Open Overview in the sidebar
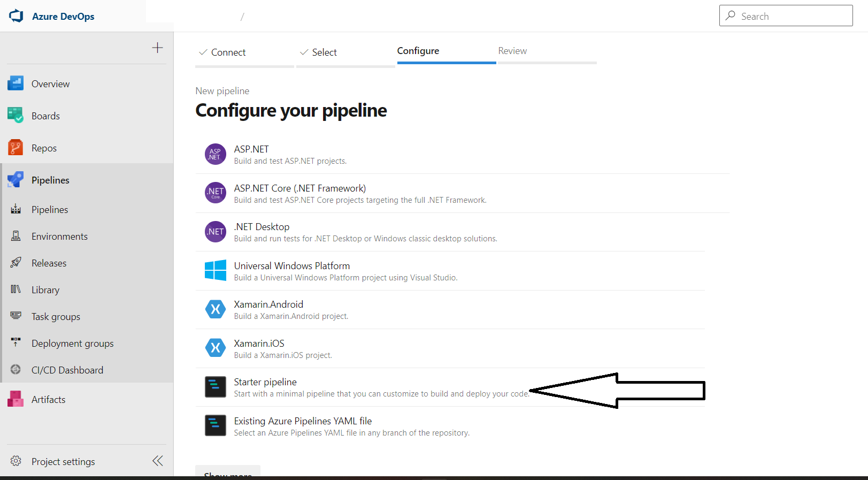The height and width of the screenshot is (480, 868). point(50,84)
